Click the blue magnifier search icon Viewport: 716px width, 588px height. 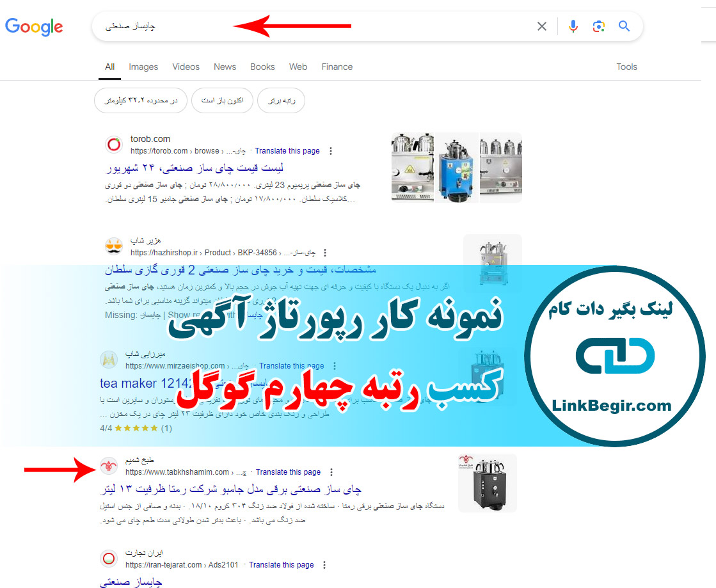tap(625, 26)
